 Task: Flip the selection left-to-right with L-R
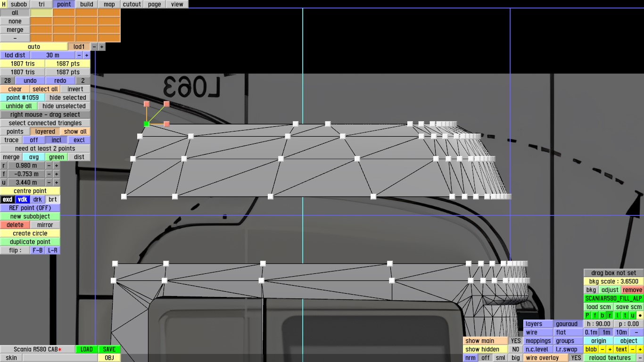53,250
